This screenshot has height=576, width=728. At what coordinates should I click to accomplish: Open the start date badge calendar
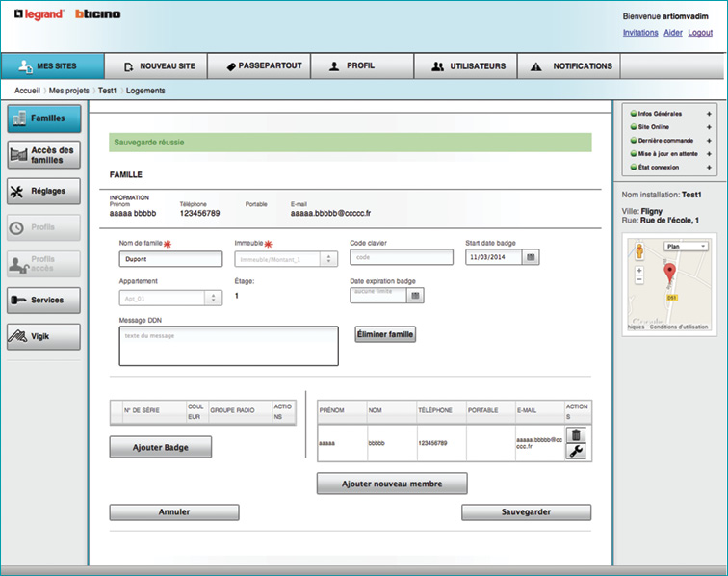point(531,258)
